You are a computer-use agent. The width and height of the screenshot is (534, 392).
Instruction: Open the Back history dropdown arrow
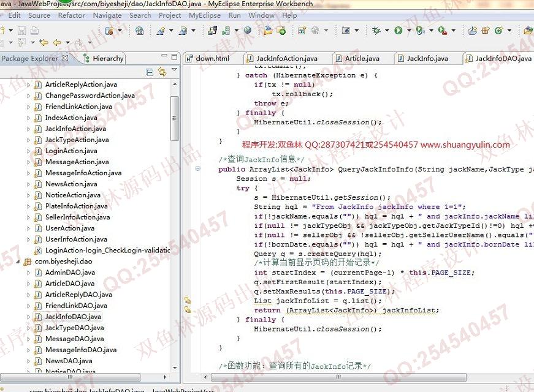click(x=67, y=42)
